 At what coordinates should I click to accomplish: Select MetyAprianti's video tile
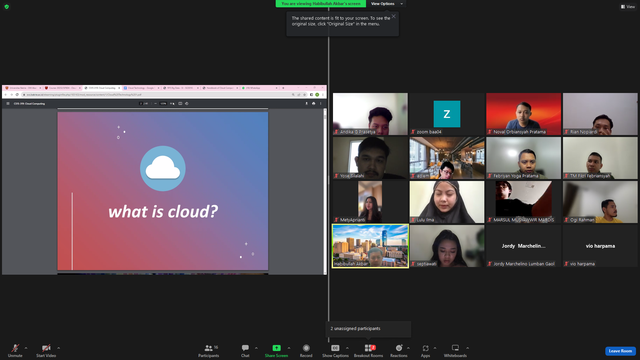370,202
